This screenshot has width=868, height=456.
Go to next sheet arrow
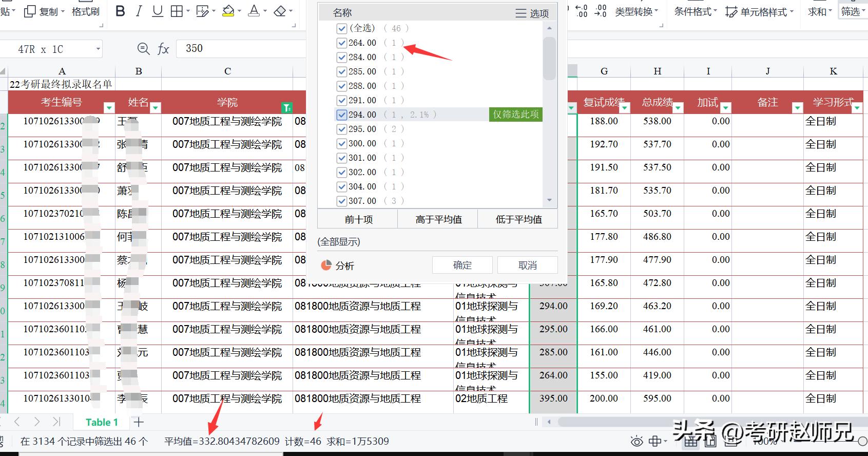(36, 422)
